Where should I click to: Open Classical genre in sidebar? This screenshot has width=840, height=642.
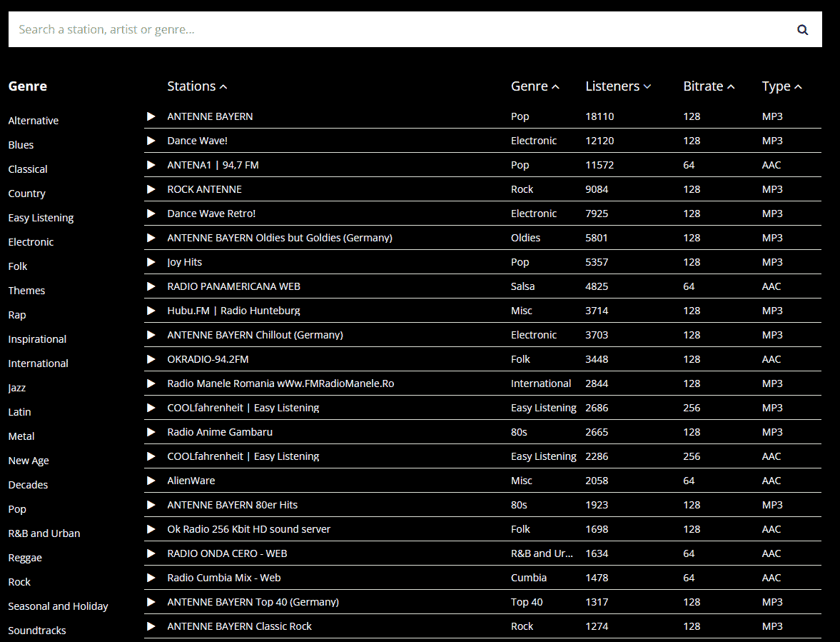point(28,169)
